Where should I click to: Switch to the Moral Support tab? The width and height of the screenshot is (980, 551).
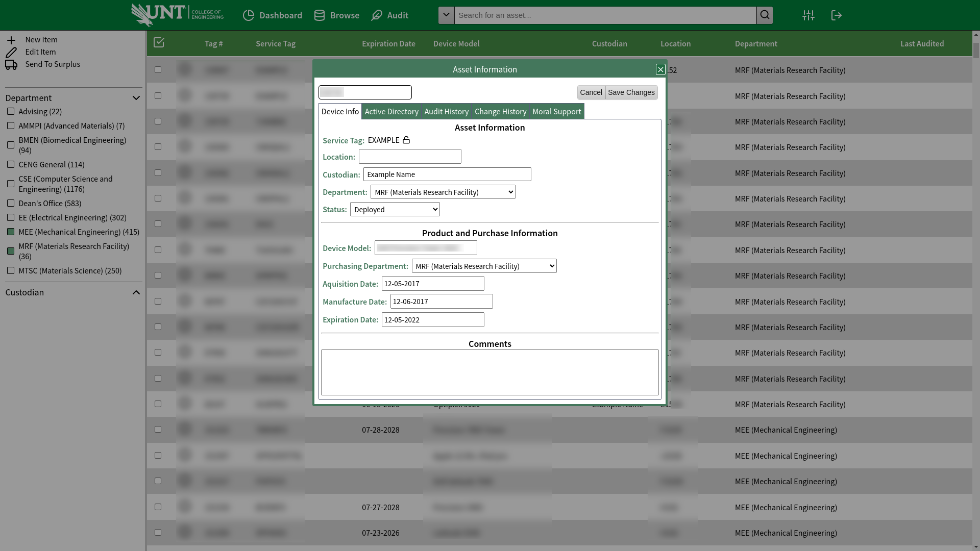(x=557, y=112)
